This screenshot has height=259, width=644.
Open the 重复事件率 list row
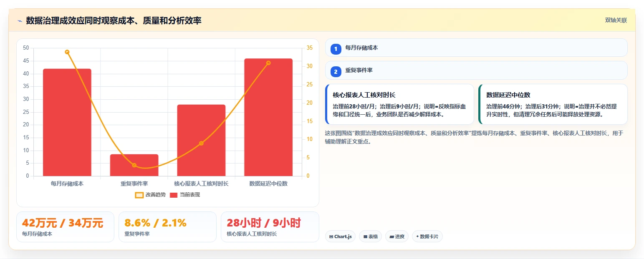pyautogui.click(x=476, y=70)
